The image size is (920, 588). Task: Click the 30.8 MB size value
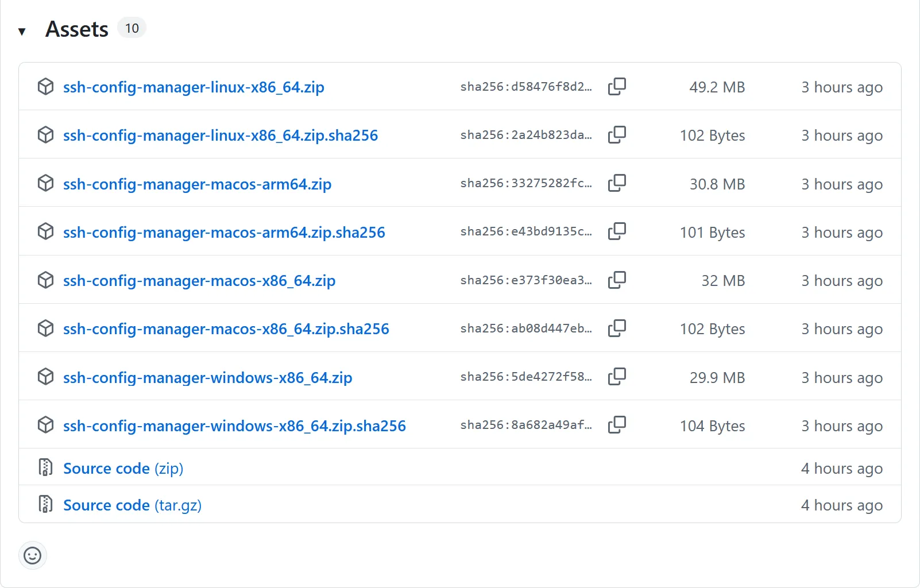717,184
